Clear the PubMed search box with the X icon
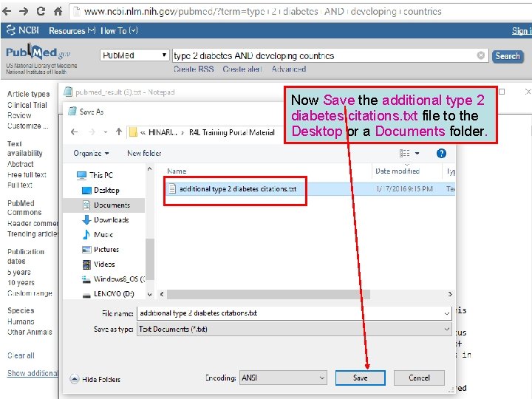This screenshot has width=532, height=399. pos(481,55)
